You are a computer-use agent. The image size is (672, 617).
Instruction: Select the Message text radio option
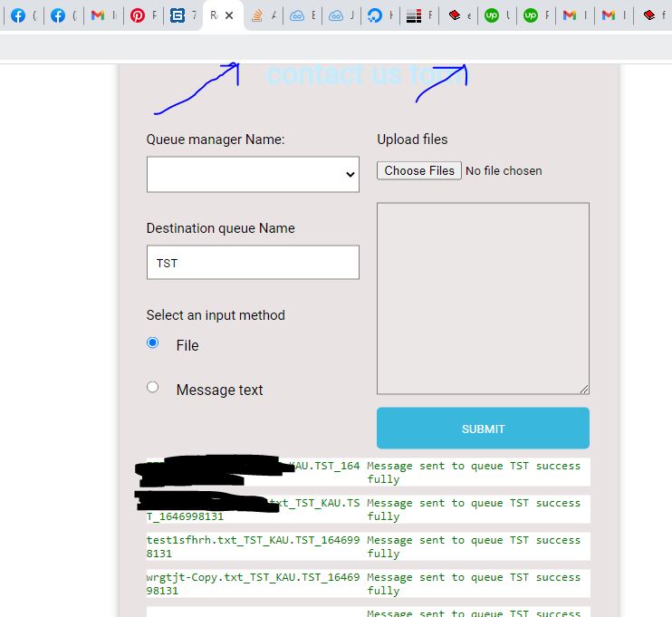click(152, 387)
